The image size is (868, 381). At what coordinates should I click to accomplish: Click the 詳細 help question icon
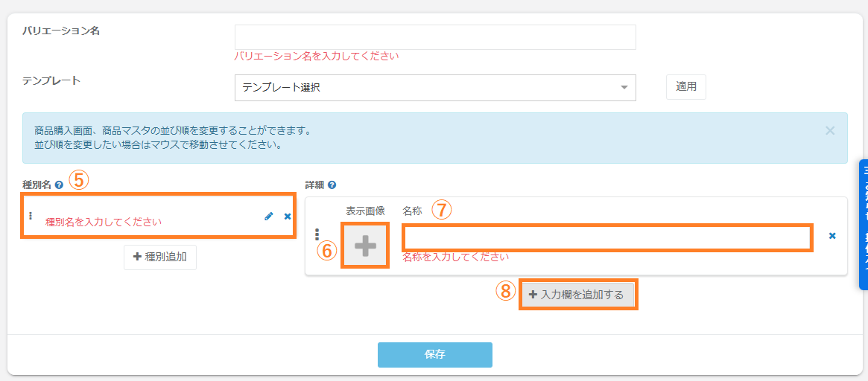(332, 185)
